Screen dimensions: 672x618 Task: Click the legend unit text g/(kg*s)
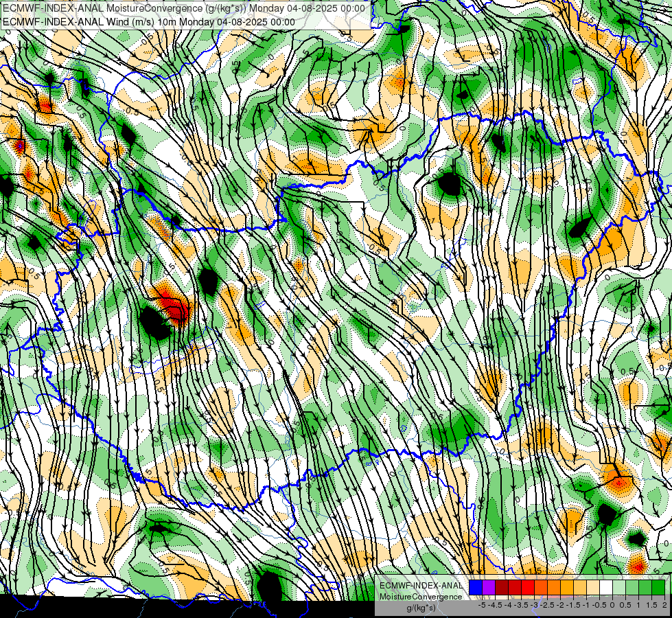(x=421, y=608)
